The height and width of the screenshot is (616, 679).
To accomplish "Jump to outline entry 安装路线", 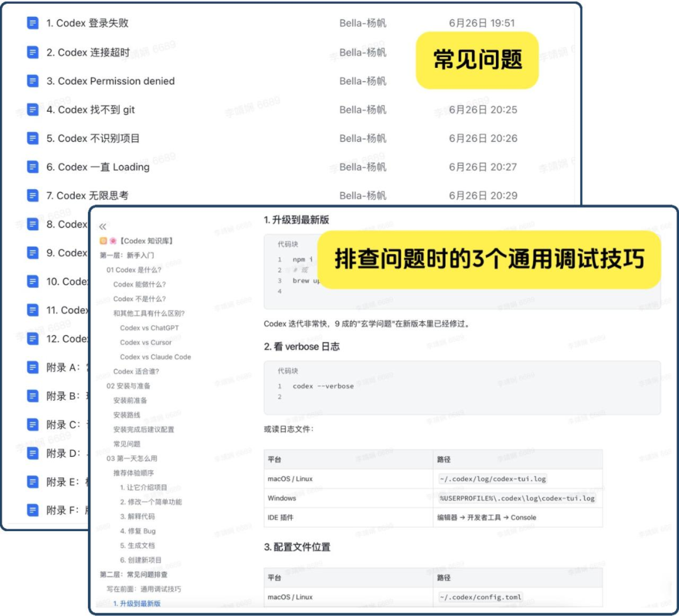I will pyautogui.click(x=127, y=415).
